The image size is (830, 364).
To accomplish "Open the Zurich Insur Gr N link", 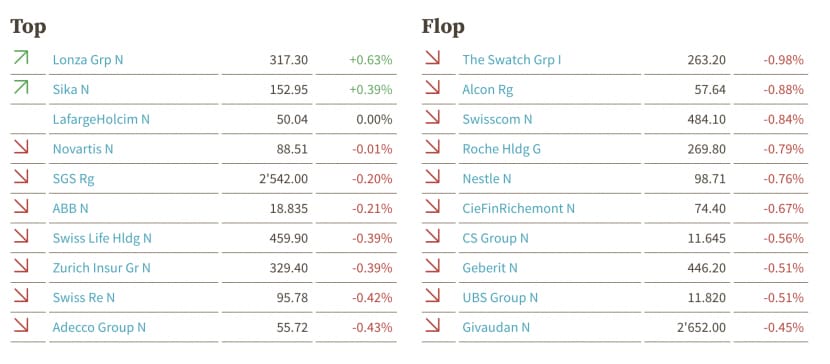I will point(102,268).
